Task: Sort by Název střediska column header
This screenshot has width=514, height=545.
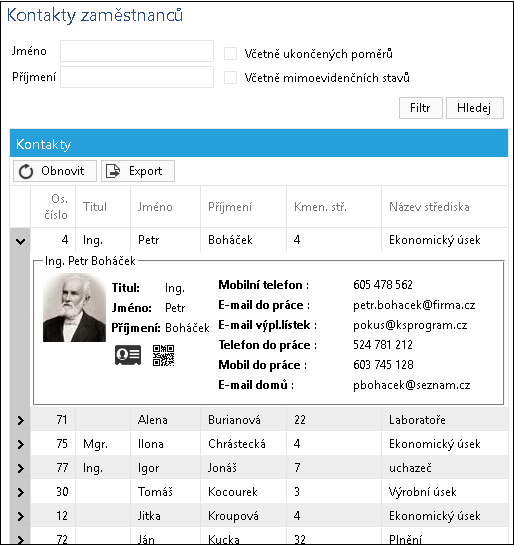Action: pos(444,207)
